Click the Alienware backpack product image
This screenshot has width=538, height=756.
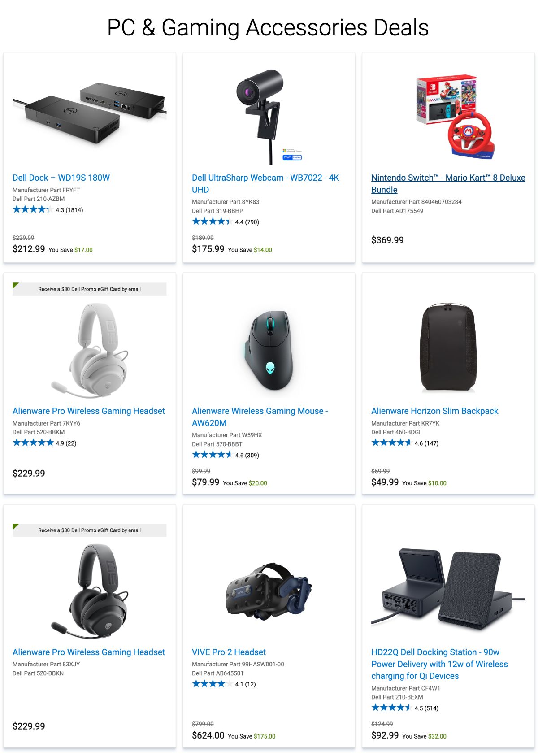point(448,348)
